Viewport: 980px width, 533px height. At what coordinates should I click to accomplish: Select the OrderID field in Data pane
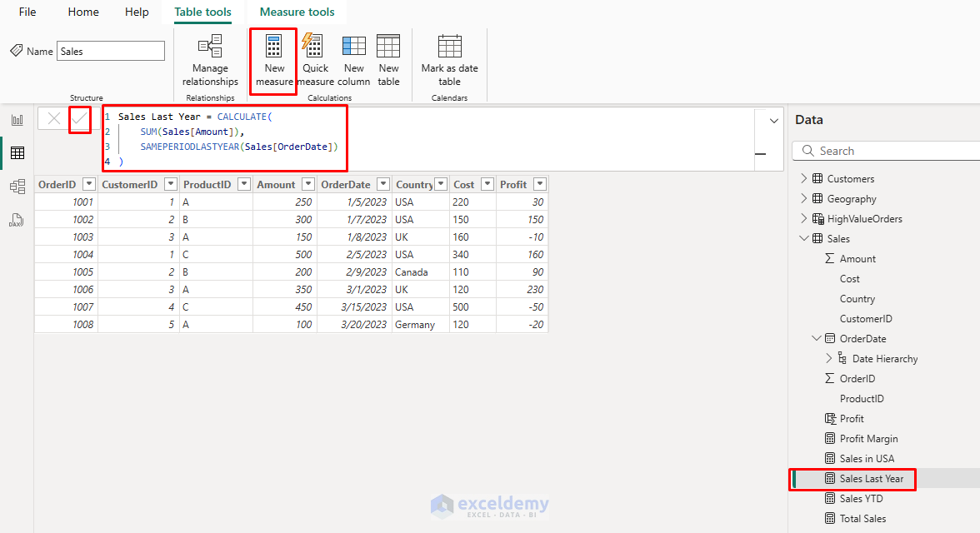click(857, 379)
